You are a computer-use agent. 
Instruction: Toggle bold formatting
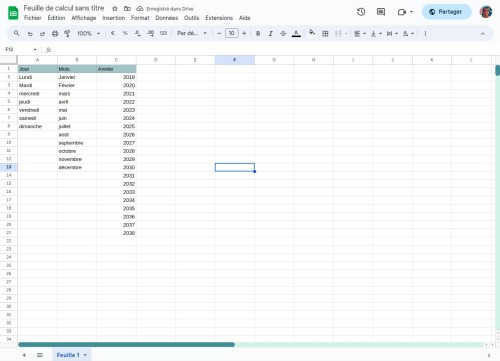pos(258,33)
